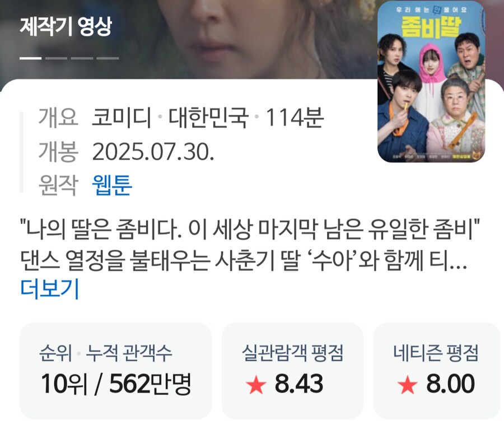The height and width of the screenshot is (430, 504).
Task: Click the red star beside 8.00
Action: [408, 384]
